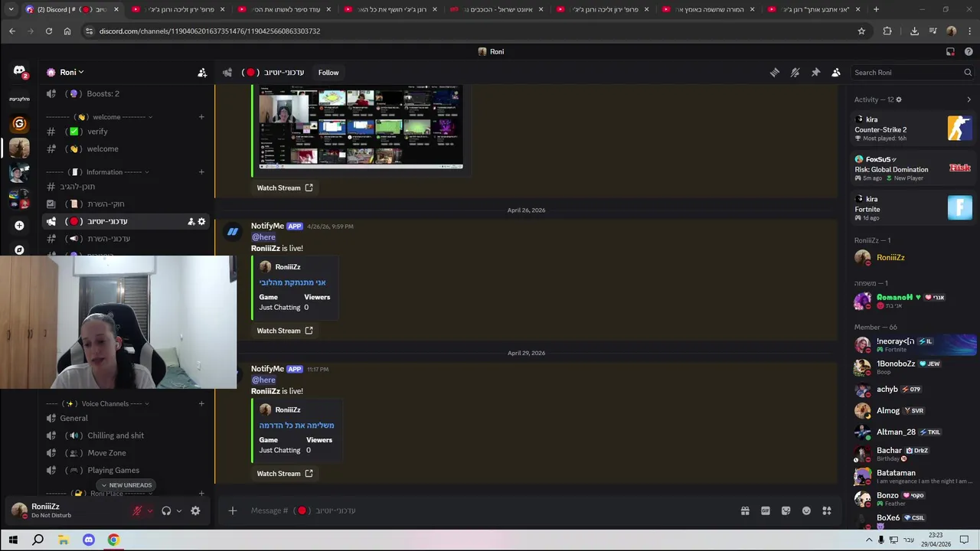Open the orange G server icon
Image resolution: width=980 pixels, height=551 pixels.
(19, 123)
